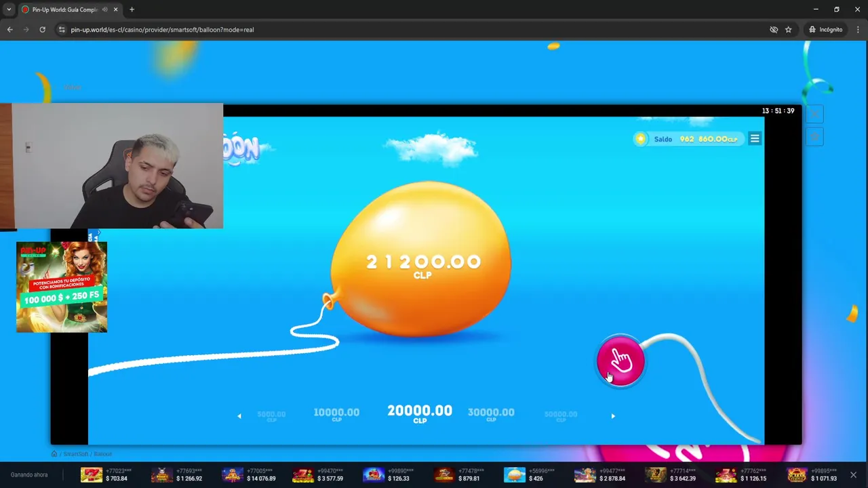Click the Ganando ahora label
The image size is (868, 488).
point(29,474)
